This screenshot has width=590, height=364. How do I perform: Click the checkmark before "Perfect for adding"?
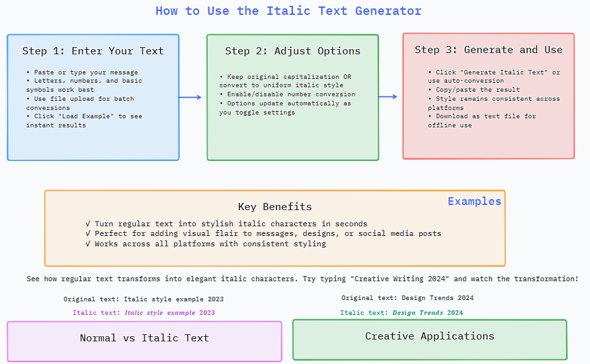tap(88, 233)
